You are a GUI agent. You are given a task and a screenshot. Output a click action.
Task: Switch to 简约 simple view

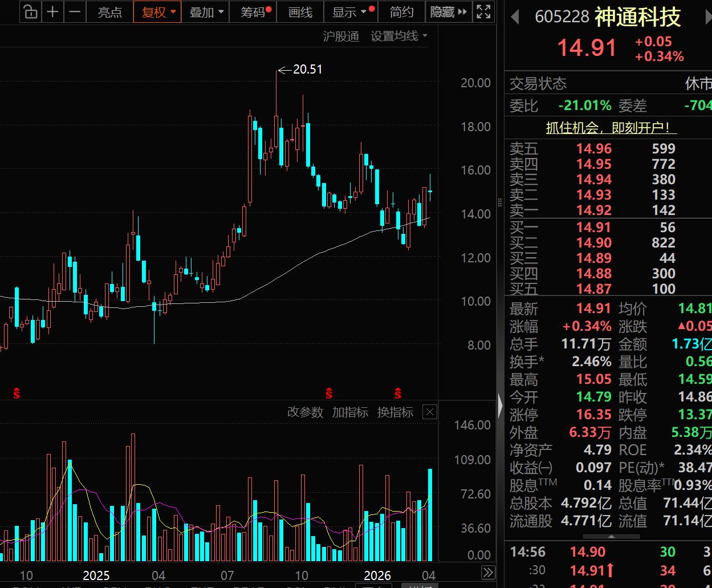point(401,12)
